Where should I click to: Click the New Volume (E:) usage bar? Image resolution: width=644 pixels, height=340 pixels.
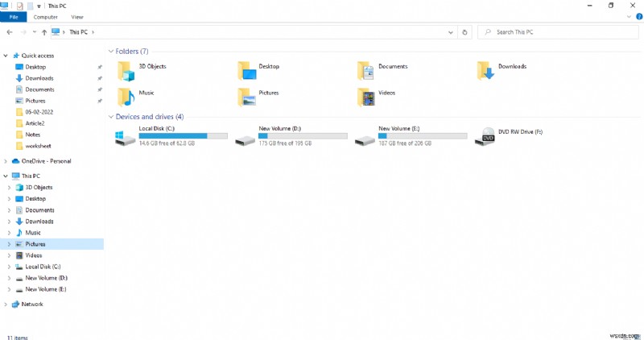tap(423, 136)
